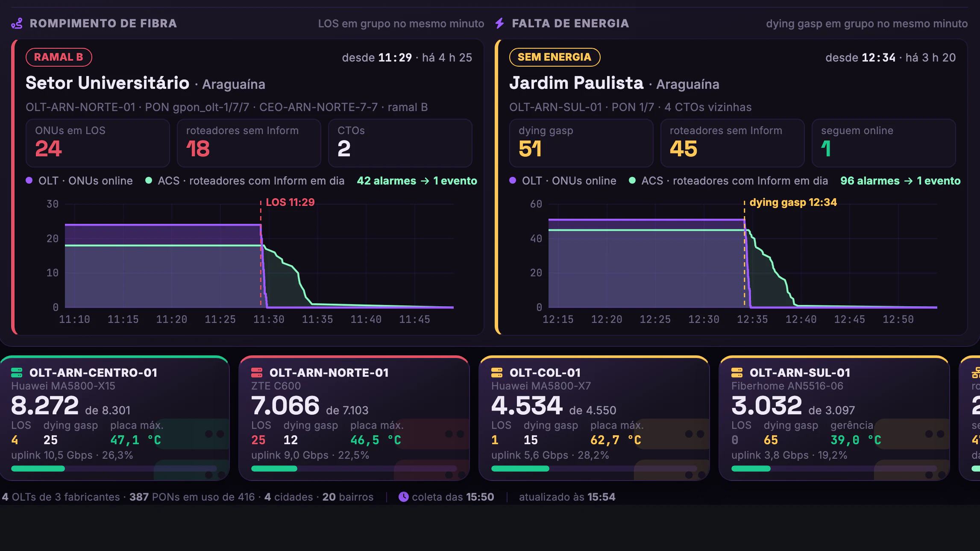Open the RAMAL B badge
980x551 pixels.
click(59, 57)
